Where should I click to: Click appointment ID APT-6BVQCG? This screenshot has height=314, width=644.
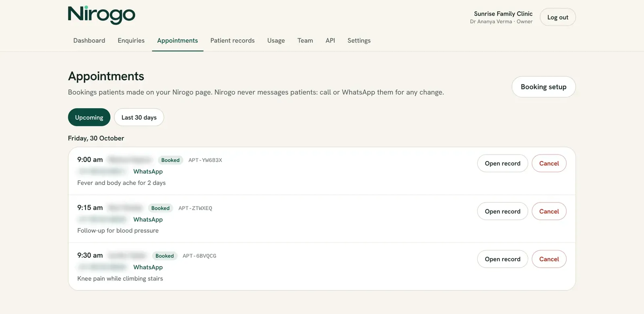199,256
